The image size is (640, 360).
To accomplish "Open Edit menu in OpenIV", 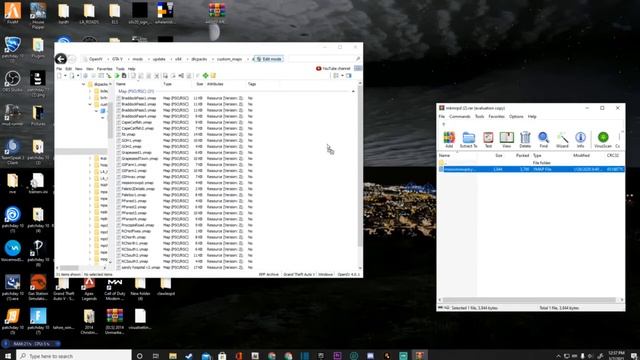I will (69, 69).
